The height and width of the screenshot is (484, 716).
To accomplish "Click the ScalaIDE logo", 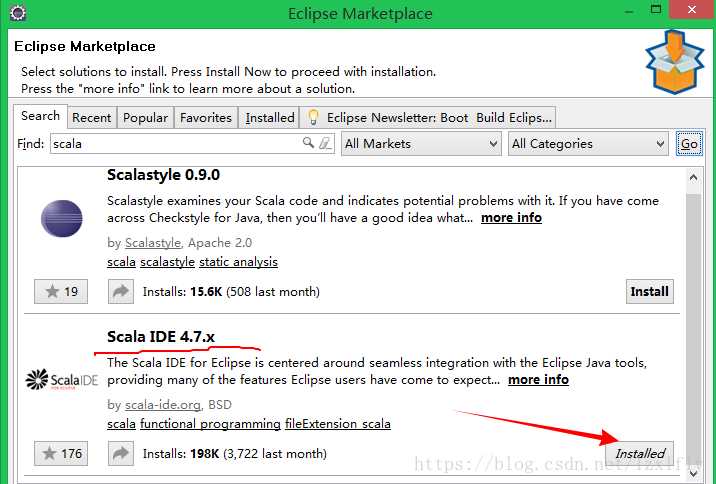I will 62,379.
